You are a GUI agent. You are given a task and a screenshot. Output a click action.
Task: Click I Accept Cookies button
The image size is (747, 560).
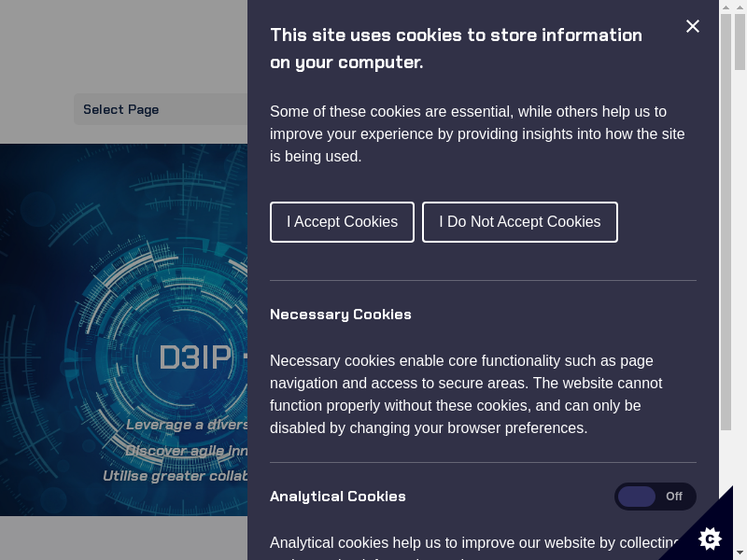click(x=342, y=222)
